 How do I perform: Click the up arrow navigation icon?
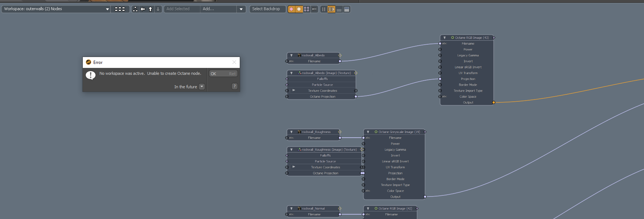(x=150, y=9)
